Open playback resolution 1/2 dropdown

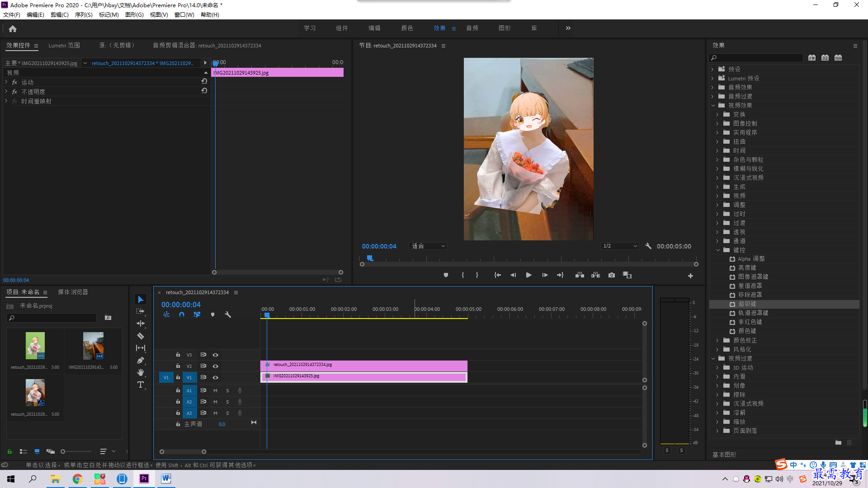(620, 246)
